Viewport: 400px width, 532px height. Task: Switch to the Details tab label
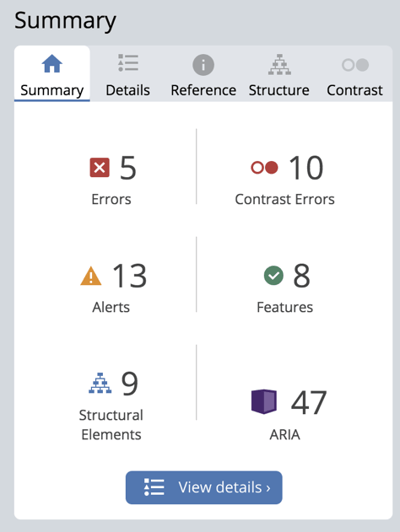click(x=128, y=90)
